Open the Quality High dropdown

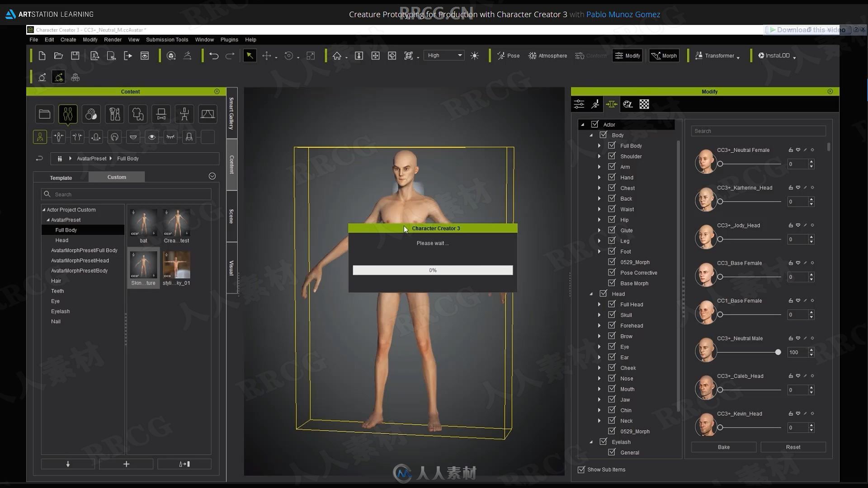[x=444, y=55]
